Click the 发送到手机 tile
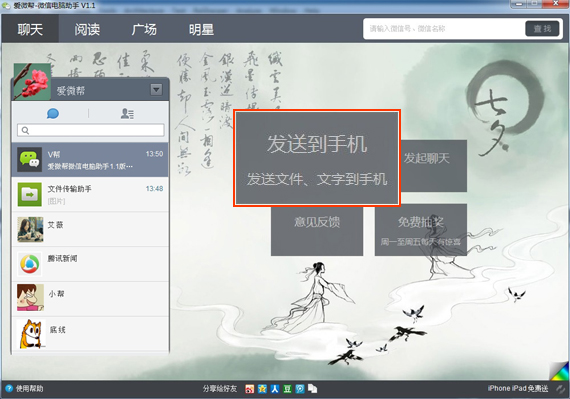 pyautogui.click(x=317, y=158)
